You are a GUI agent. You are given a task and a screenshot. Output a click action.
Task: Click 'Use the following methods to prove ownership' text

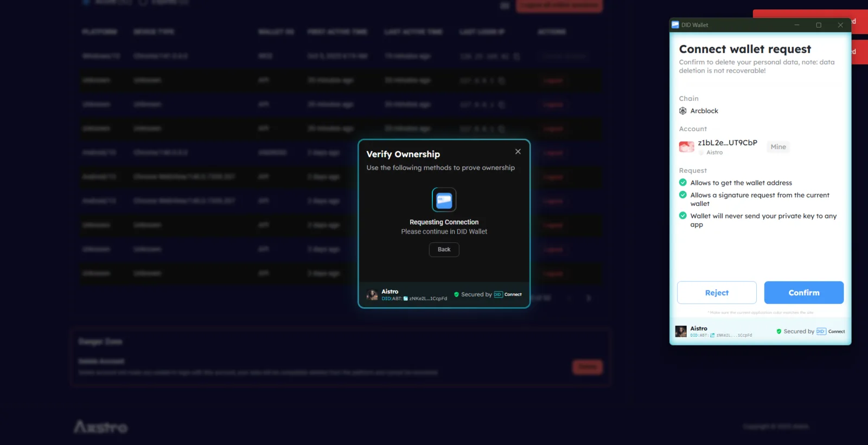point(441,168)
